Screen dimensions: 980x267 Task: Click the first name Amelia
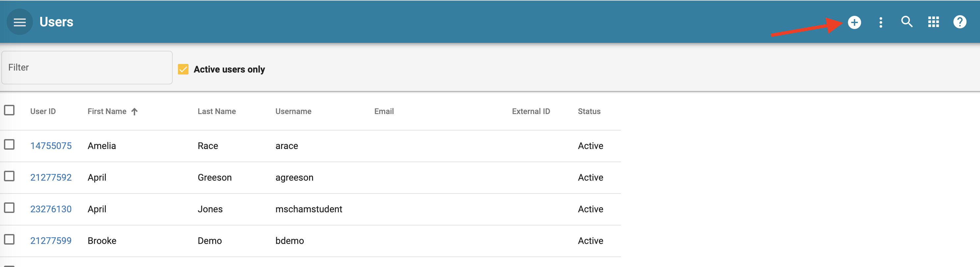tap(101, 146)
